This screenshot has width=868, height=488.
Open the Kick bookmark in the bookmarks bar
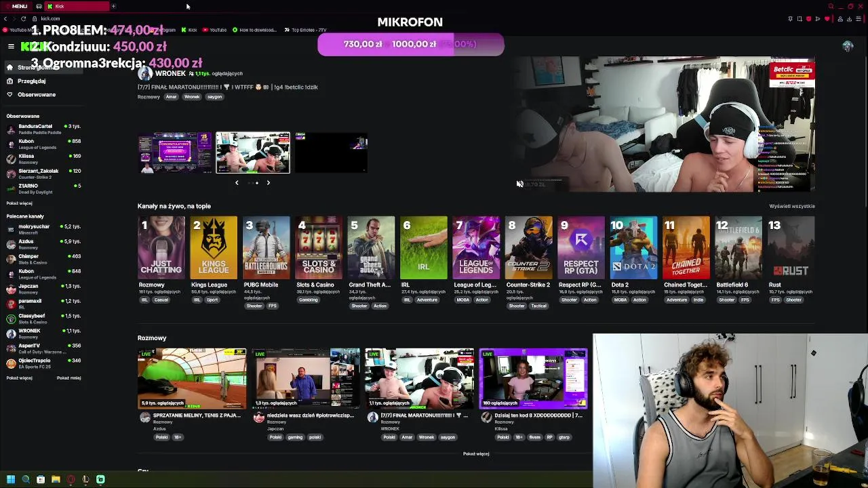click(x=189, y=30)
